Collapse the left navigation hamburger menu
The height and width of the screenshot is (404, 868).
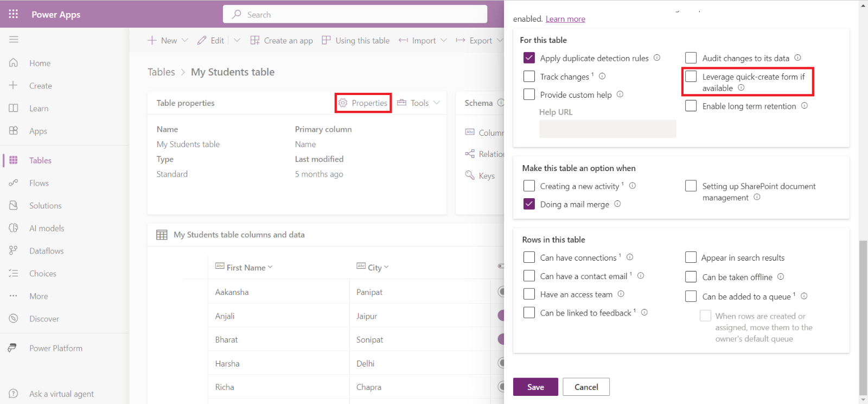click(14, 40)
